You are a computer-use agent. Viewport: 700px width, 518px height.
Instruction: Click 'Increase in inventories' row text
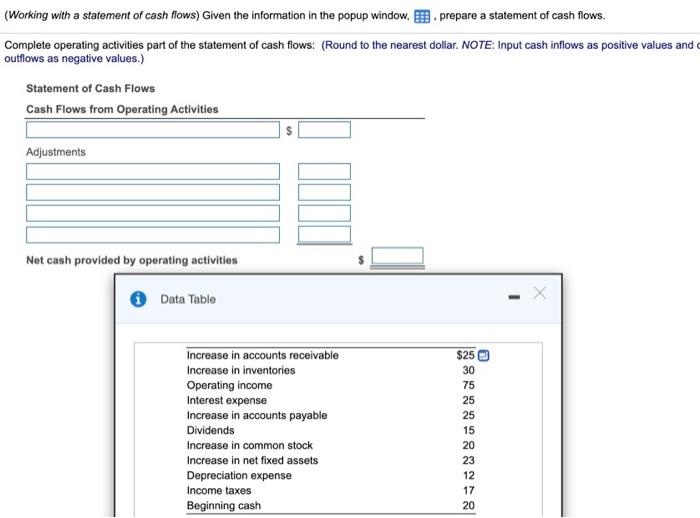(x=241, y=370)
